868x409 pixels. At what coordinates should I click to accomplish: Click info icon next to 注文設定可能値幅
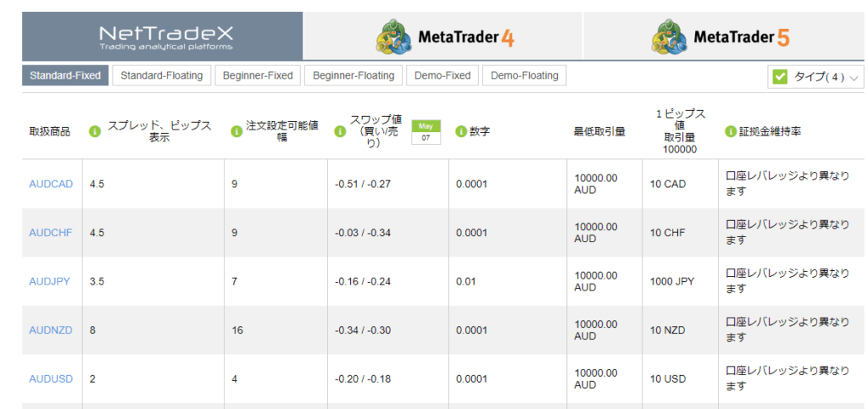237,131
